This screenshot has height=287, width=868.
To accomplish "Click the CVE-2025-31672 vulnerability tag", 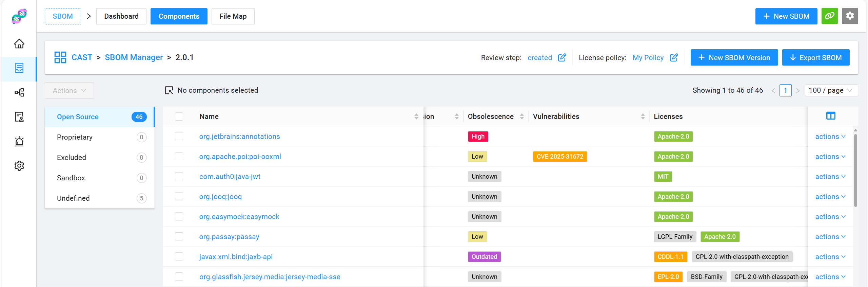I will 560,157.
